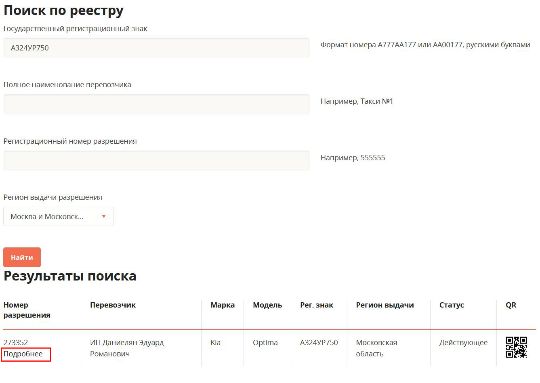The width and height of the screenshot is (540, 383).
Task: Click the Например, 555555 hint
Action: (x=353, y=157)
